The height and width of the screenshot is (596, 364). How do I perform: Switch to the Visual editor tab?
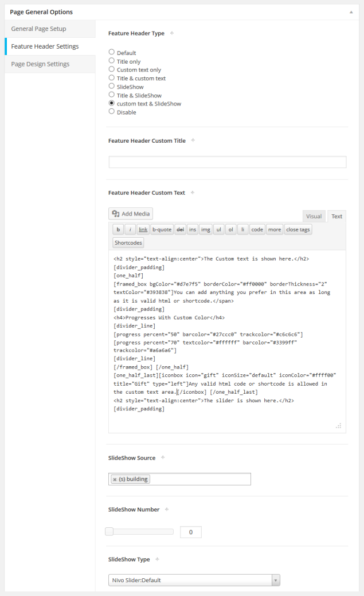(x=314, y=216)
